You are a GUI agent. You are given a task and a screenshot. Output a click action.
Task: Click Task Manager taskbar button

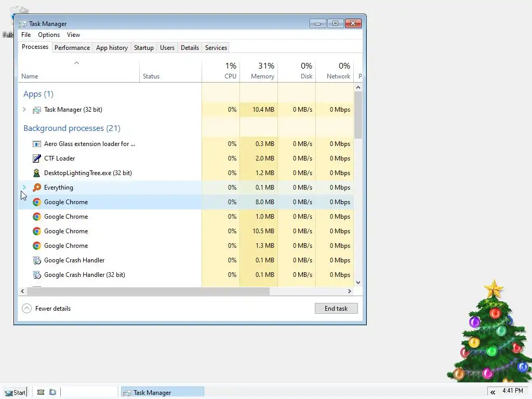tap(163, 393)
